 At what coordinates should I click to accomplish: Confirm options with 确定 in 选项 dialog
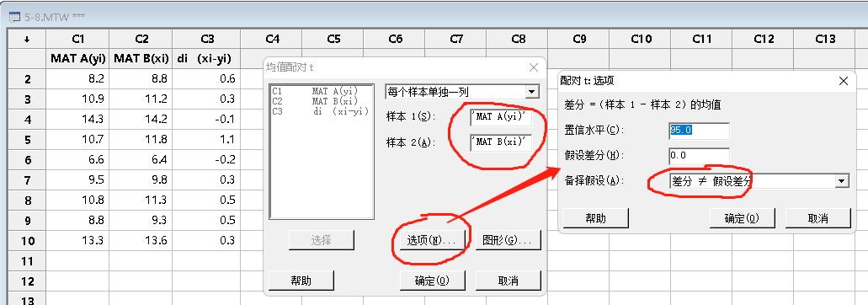pos(742,218)
